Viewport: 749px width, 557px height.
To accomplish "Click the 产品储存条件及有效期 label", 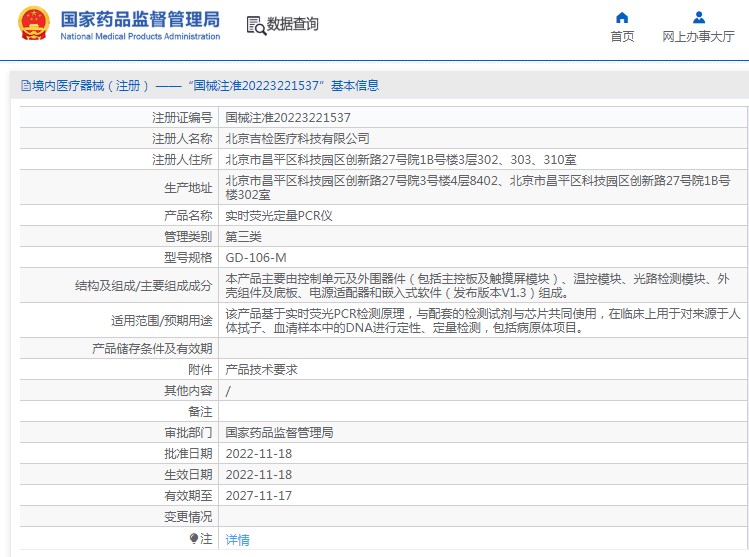I will point(152,349).
